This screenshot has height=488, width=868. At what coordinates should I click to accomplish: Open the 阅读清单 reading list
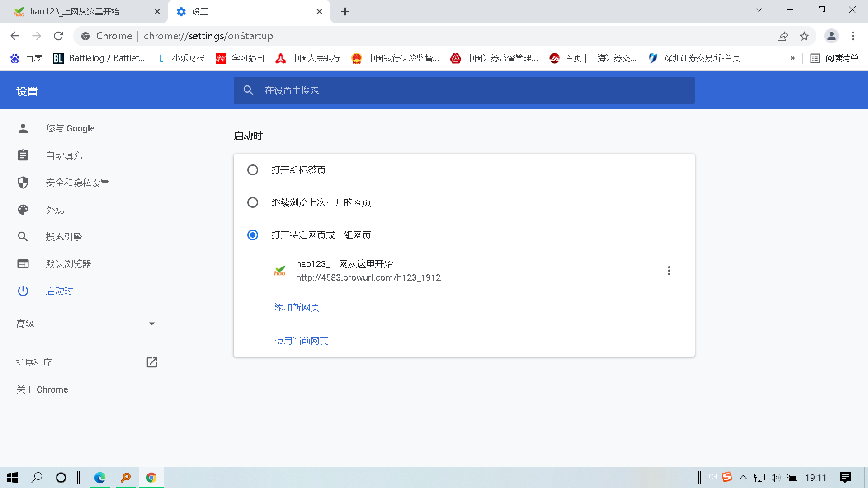click(835, 58)
